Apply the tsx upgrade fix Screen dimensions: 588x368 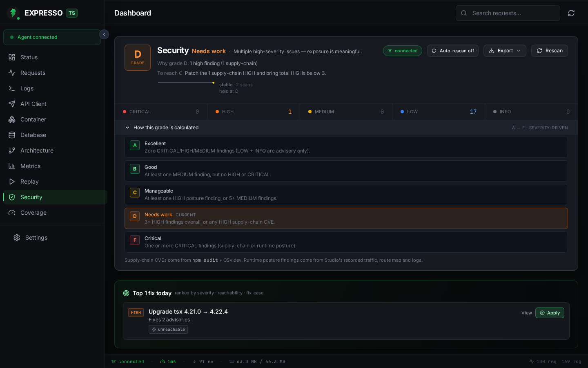click(x=550, y=313)
